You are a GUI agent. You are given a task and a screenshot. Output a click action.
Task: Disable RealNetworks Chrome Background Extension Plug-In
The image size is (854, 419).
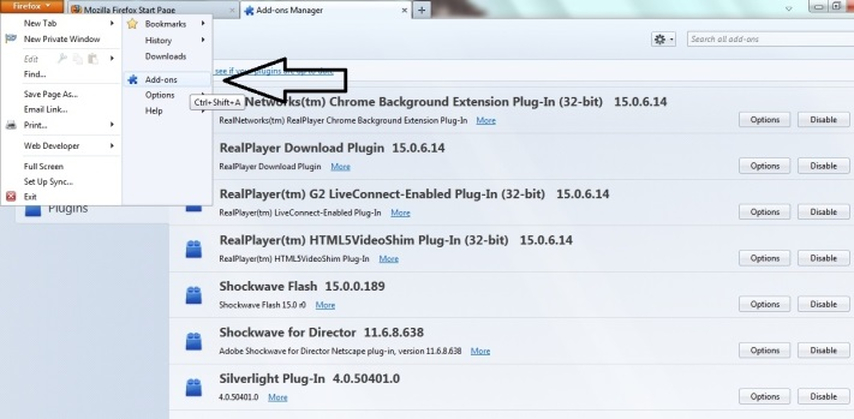[x=824, y=120]
